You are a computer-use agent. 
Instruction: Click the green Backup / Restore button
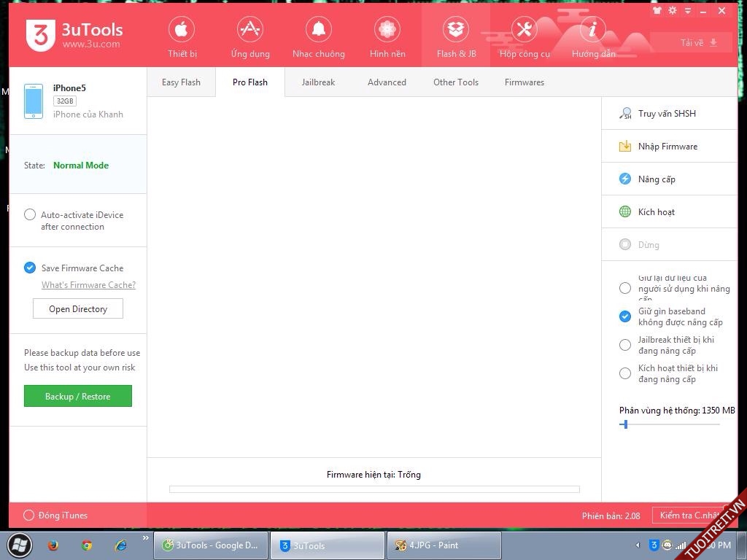click(78, 397)
